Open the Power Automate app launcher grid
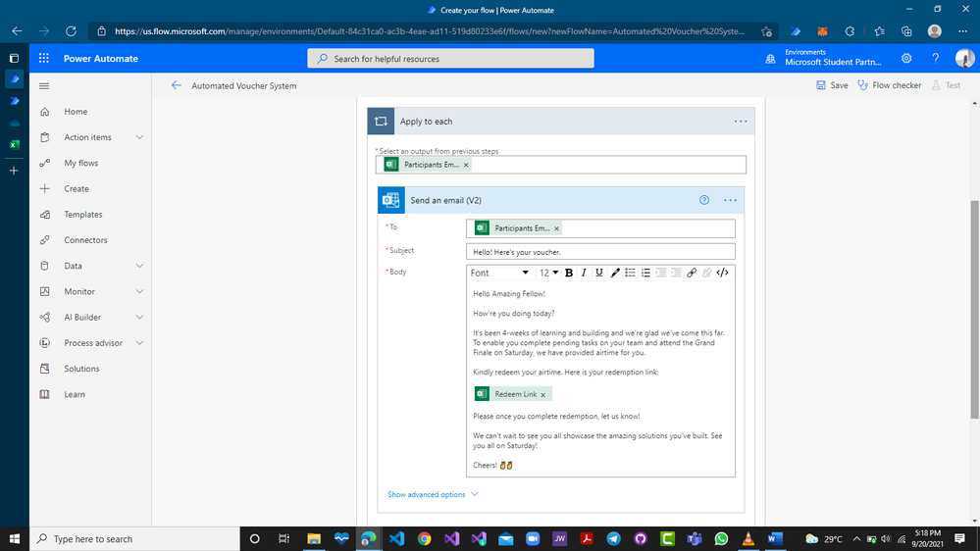 click(x=44, y=58)
